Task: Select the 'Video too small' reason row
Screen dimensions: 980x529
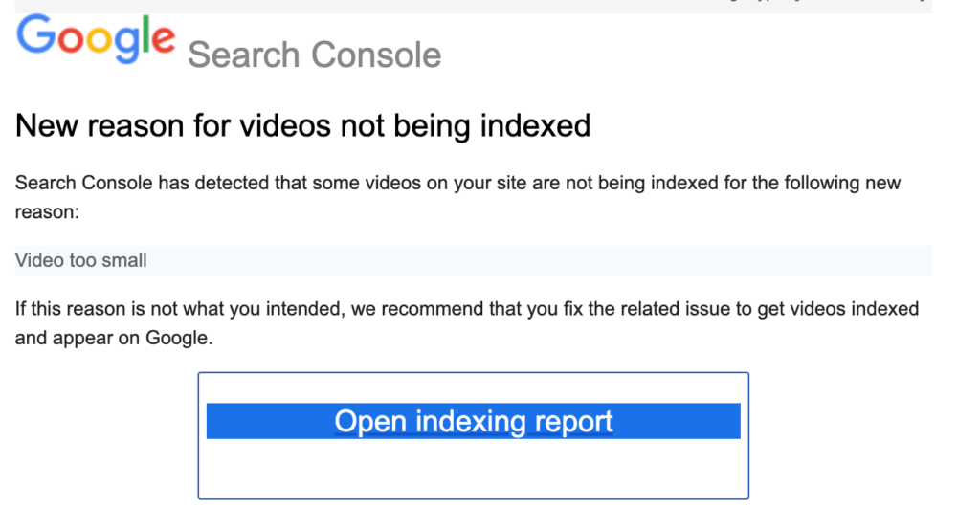Action: click(x=473, y=260)
